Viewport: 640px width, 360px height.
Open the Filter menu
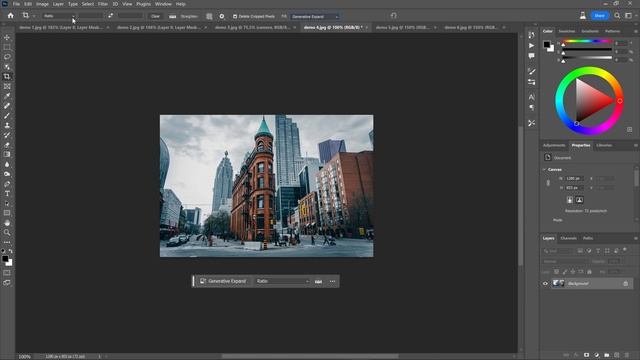pyautogui.click(x=102, y=4)
